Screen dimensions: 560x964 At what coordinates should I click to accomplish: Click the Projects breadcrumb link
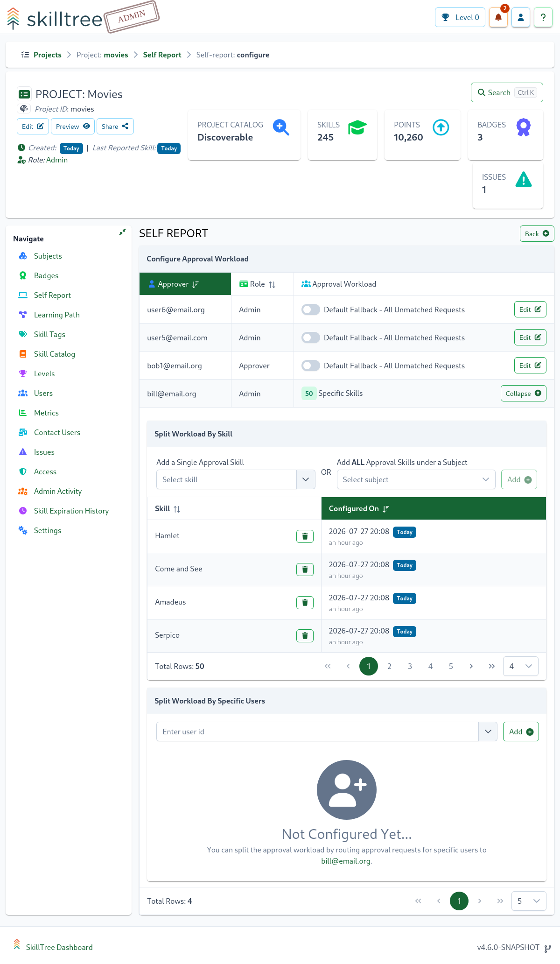tap(48, 55)
